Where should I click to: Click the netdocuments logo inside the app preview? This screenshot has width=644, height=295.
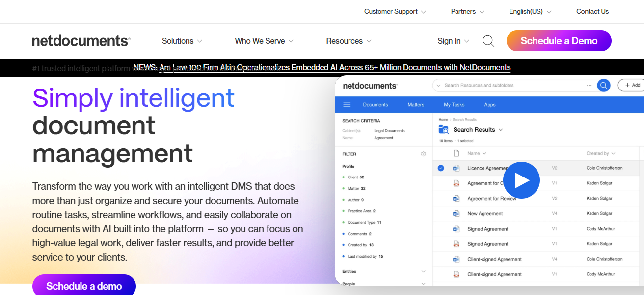tap(370, 86)
